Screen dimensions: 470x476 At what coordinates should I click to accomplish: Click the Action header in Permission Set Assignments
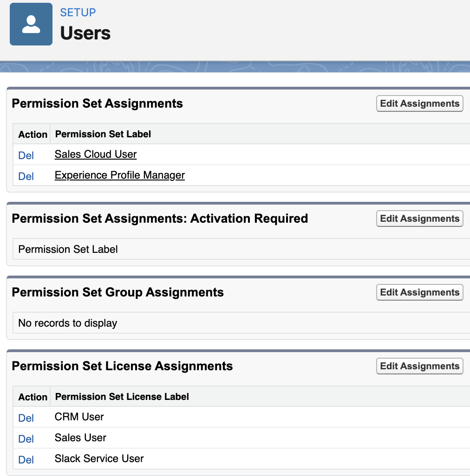tap(33, 134)
